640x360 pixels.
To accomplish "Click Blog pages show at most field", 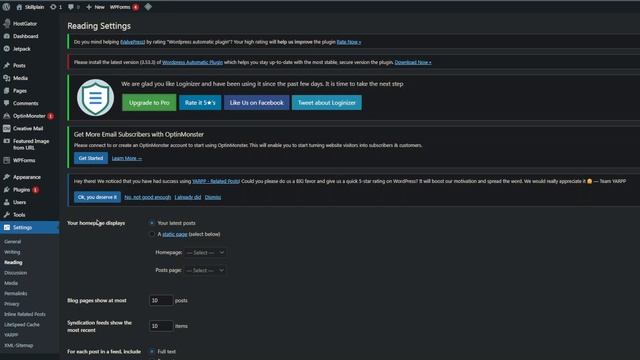I will point(161,300).
